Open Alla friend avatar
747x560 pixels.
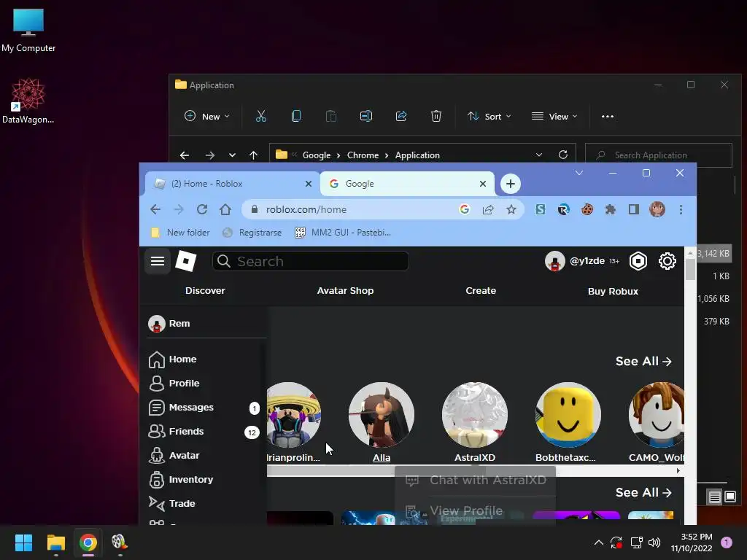coord(381,415)
